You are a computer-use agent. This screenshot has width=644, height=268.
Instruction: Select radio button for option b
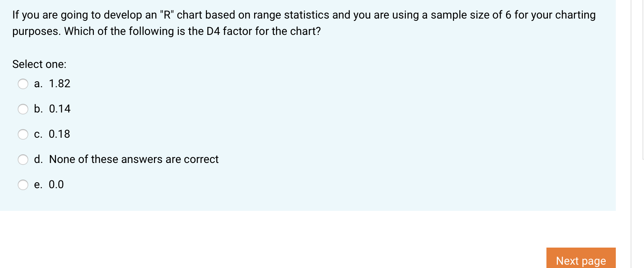click(x=23, y=109)
